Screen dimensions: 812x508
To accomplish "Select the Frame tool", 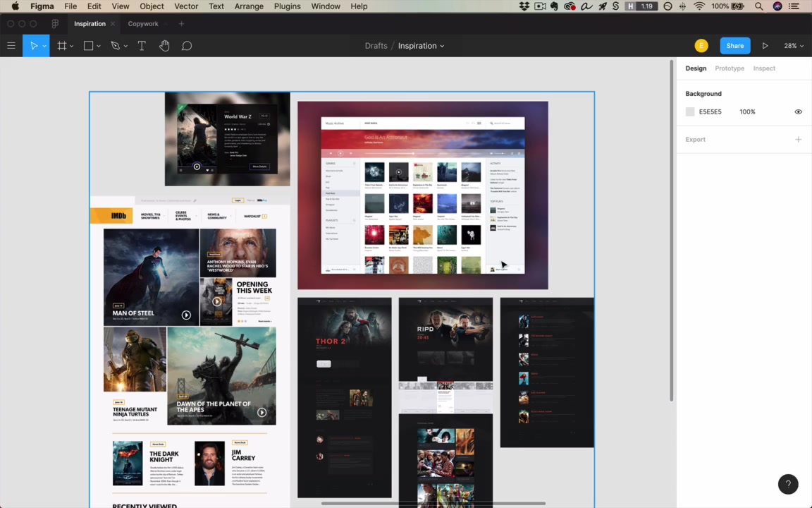I will tap(61, 46).
